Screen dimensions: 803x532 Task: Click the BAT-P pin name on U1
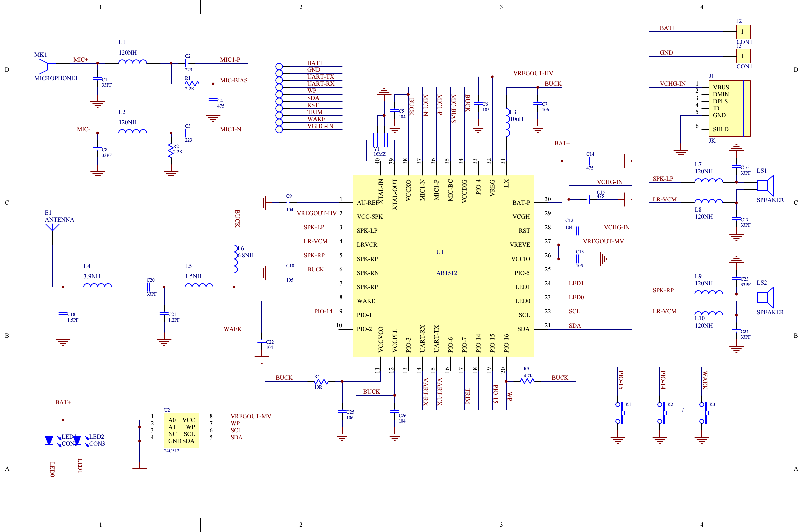click(x=521, y=203)
